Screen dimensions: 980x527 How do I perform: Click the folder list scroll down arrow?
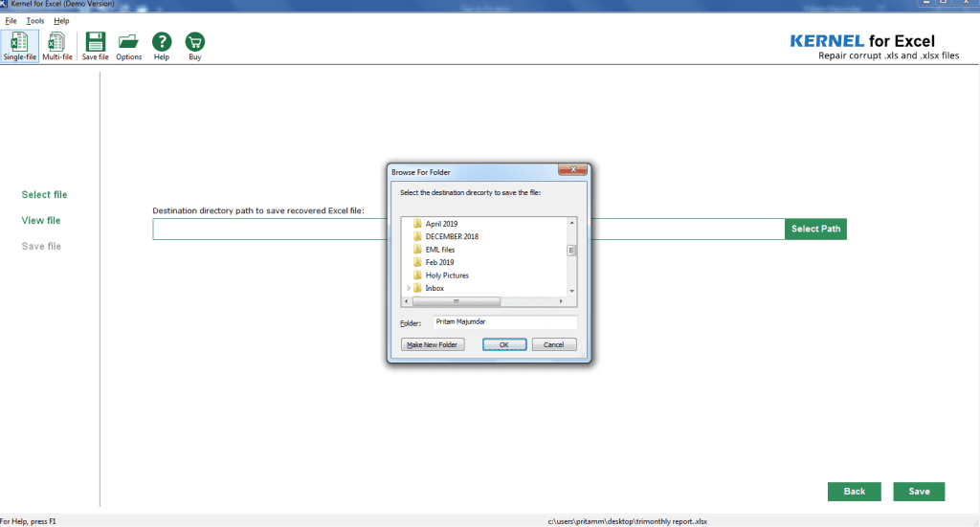click(x=572, y=290)
